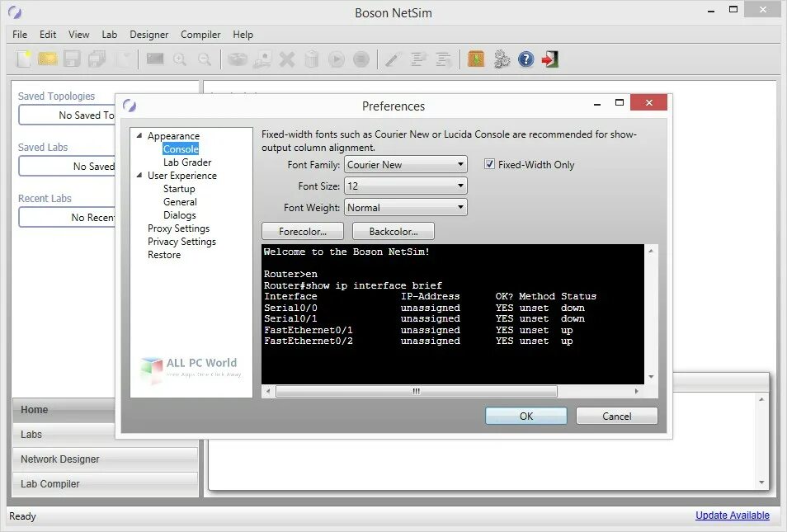Click the red X delete toolbar icon
Viewport: 787px width, 532px height.
coord(287,59)
